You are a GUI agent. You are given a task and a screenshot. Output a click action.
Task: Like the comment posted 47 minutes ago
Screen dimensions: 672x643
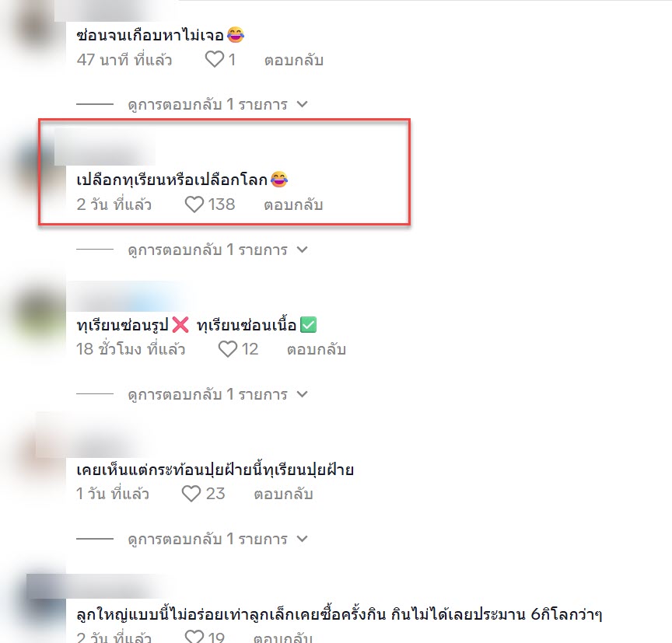215,60
